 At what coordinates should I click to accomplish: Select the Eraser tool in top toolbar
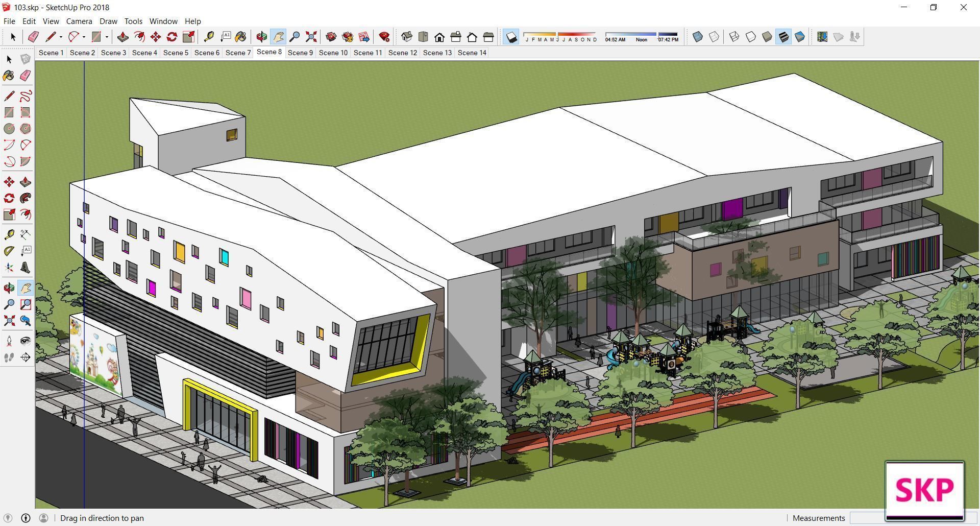(33, 37)
